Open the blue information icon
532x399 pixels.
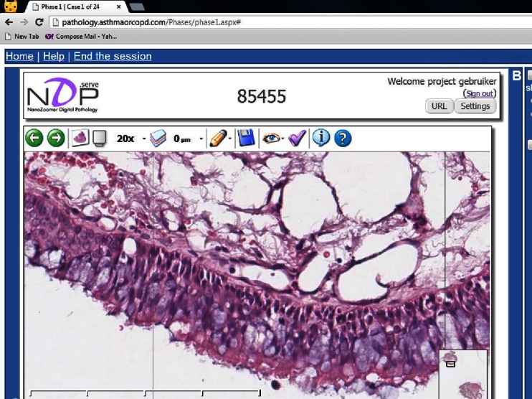coord(320,138)
